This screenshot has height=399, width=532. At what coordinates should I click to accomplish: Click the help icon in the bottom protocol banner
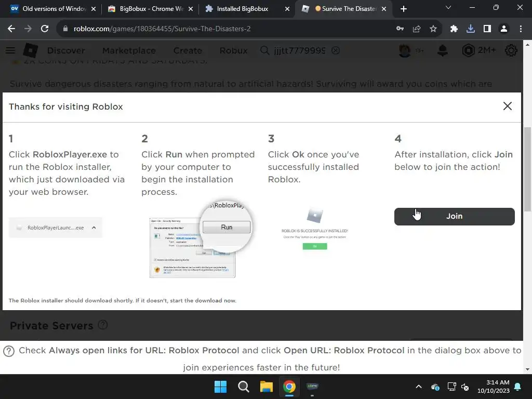click(9, 351)
